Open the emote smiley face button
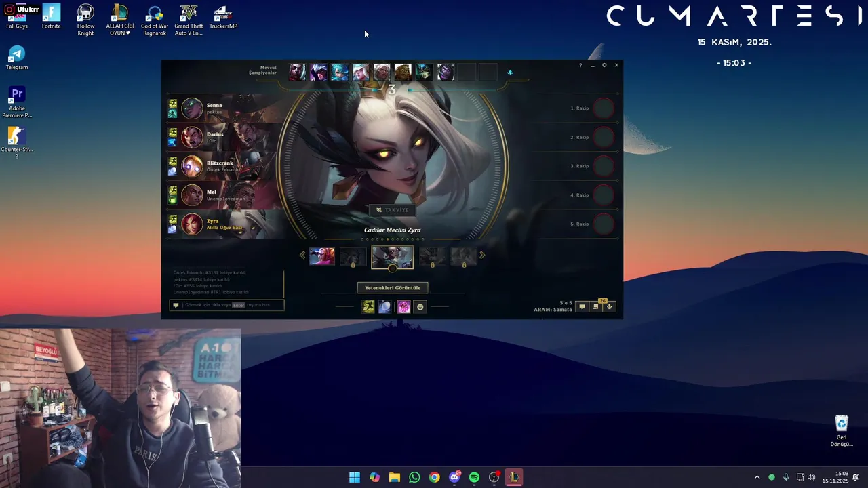 coord(420,307)
